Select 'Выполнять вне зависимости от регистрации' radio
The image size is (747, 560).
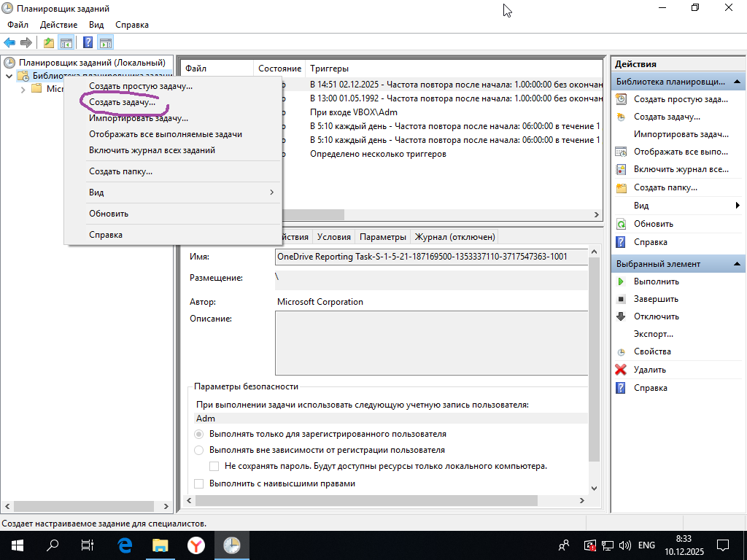199,450
